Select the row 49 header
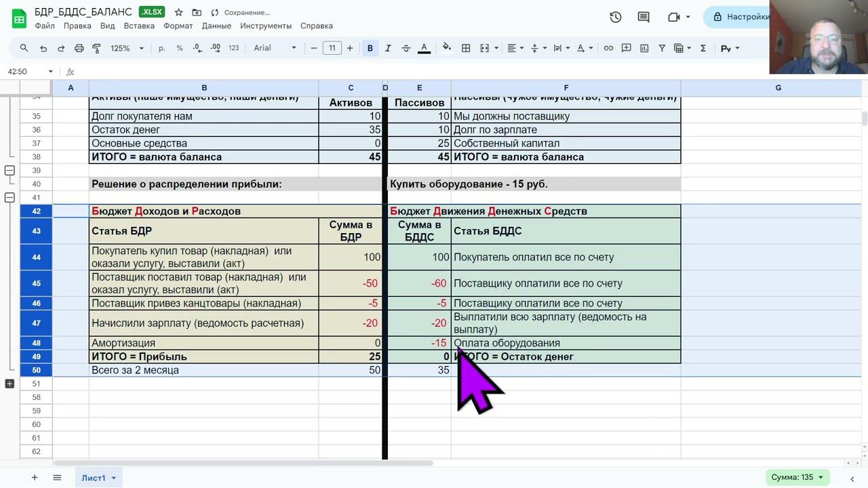This screenshot has height=488, width=868. pos(36,357)
